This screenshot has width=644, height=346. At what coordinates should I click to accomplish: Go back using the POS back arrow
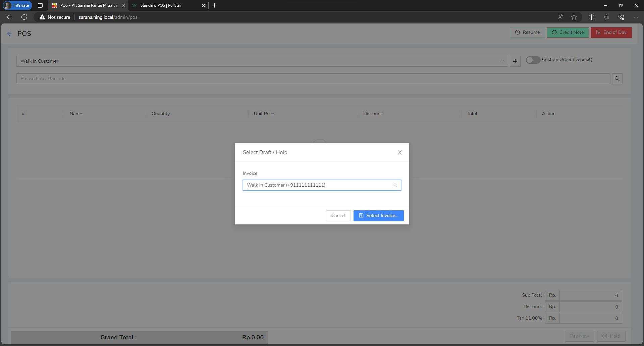click(x=9, y=34)
